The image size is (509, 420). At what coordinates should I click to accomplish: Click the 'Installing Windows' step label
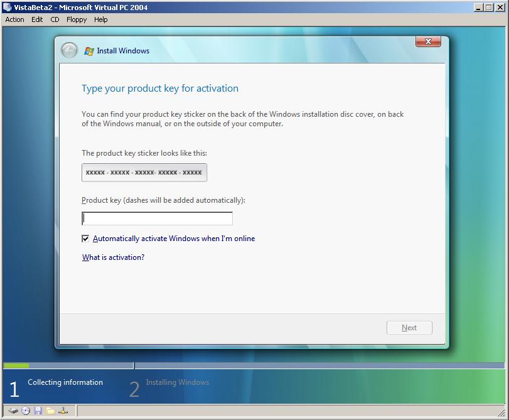tap(177, 382)
